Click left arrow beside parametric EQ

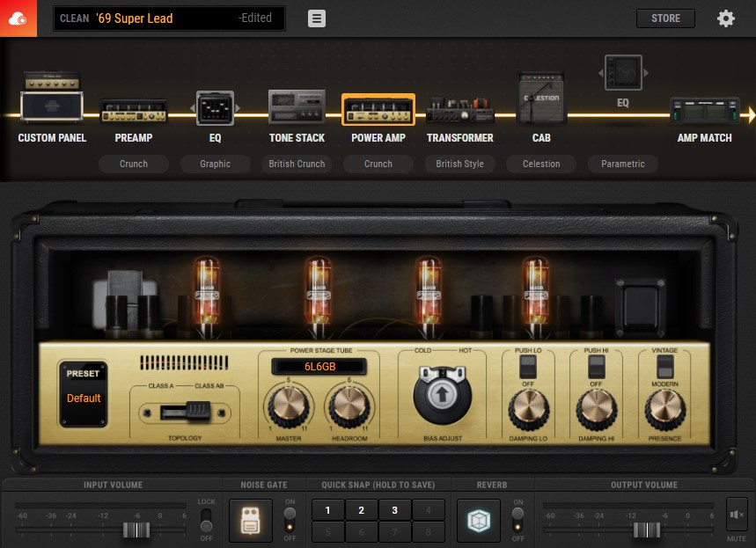[601, 73]
